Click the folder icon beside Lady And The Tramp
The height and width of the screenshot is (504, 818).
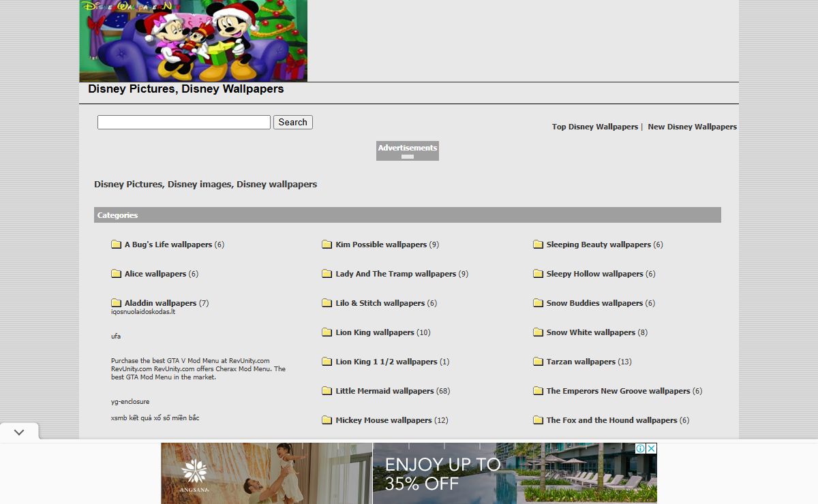327,274
